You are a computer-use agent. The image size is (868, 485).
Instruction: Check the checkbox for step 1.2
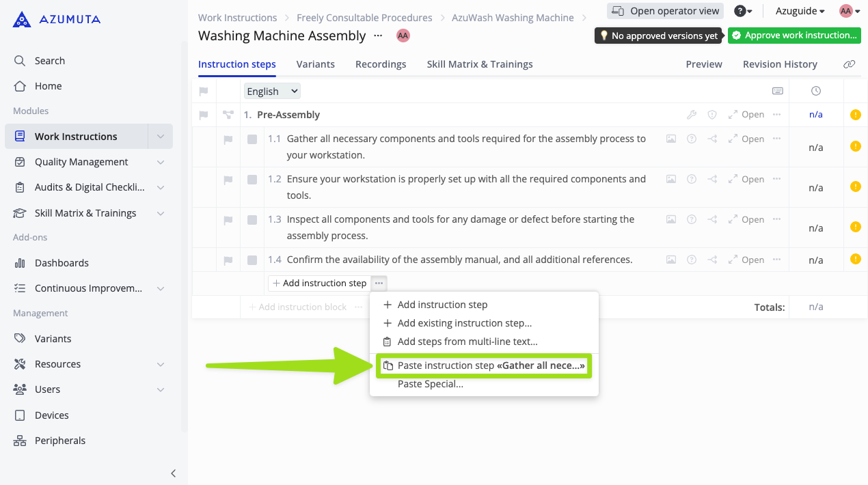click(x=252, y=180)
